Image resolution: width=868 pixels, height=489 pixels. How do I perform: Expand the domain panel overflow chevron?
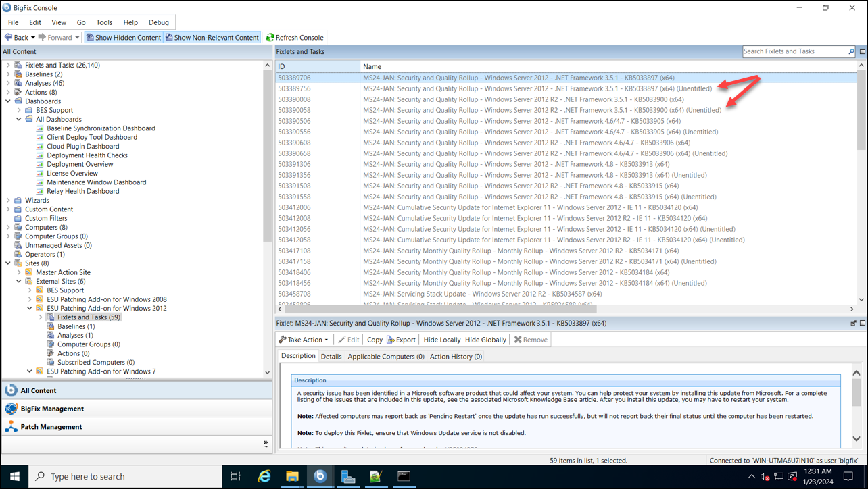[x=266, y=444]
